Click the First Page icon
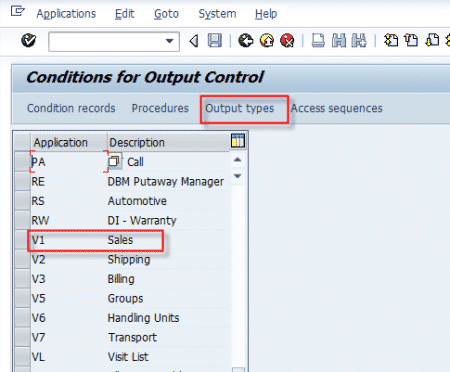 [391, 41]
